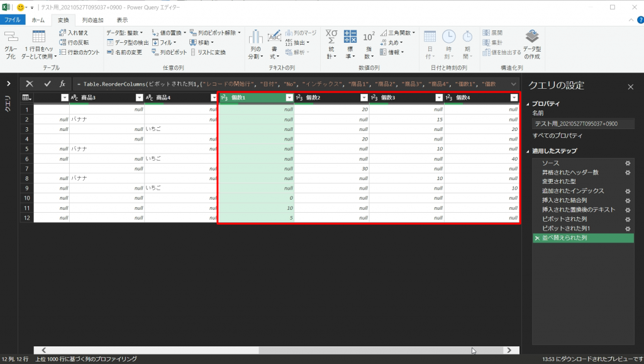Click the query 名前 text field
The width and height of the screenshot is (644, 364).
[582, 123]
